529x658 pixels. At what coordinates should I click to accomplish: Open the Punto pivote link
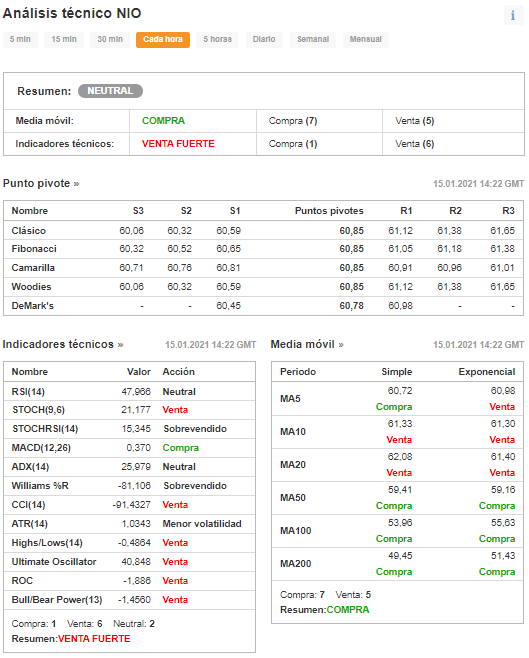[x=41, y=183]
